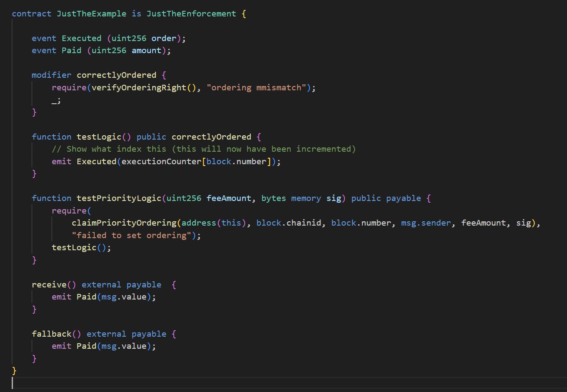Image resolution: width=567 pixels, height=392 pixels.
Task: Click the testLogic(); call inside testPriorityLogic
Action: coord(82,248)
